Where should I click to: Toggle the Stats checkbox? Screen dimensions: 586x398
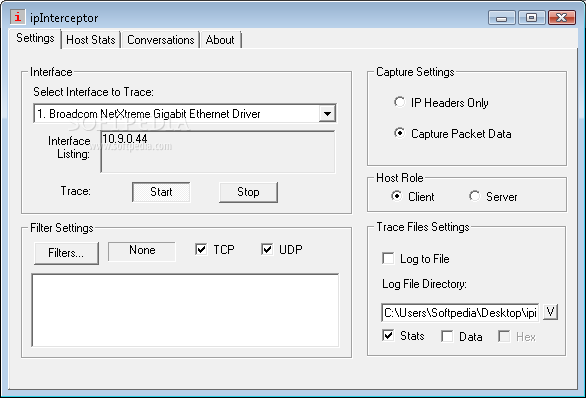403,336
